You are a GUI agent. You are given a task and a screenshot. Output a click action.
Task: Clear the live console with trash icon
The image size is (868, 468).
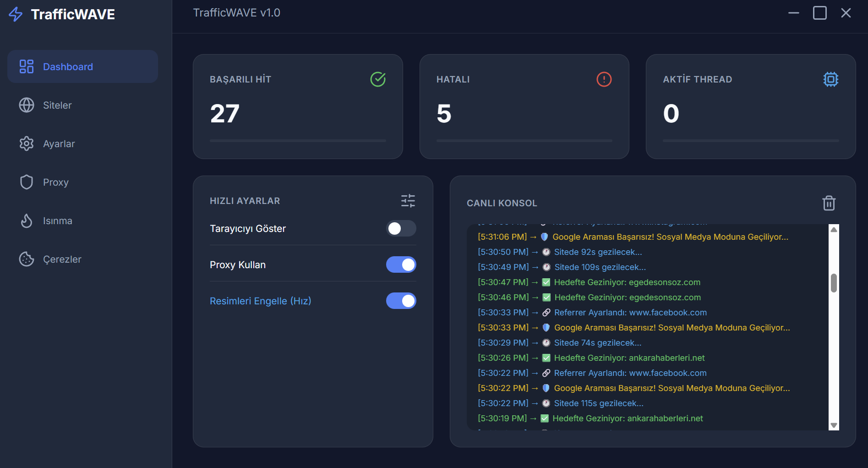click(829, 203)
